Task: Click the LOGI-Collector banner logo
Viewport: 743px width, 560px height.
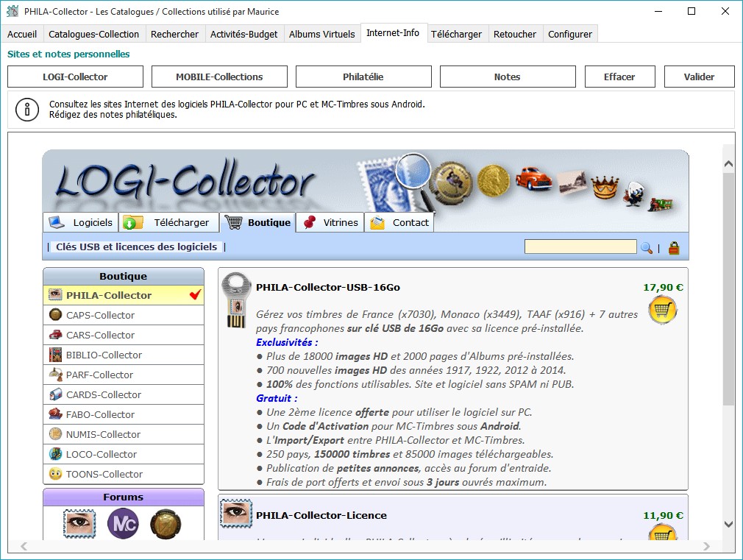Action: [x=185, y=181]
